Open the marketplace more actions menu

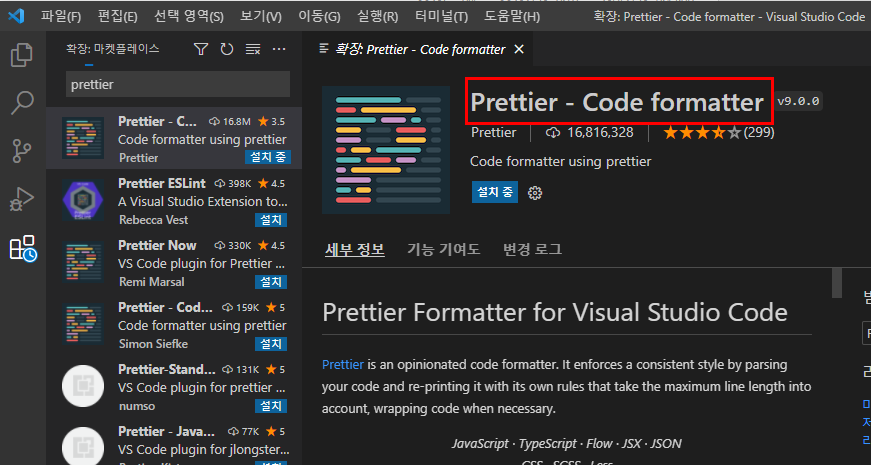click(x=279, y=49)
